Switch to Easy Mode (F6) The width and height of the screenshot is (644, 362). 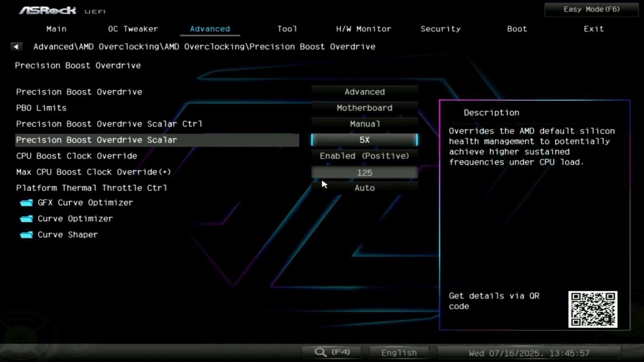click(591, 9)
